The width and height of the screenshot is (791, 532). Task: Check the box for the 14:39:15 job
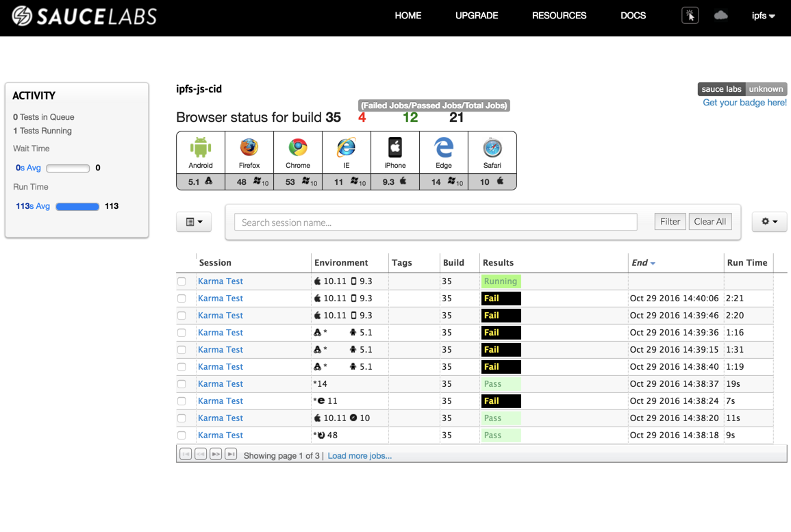coord(181,350)
